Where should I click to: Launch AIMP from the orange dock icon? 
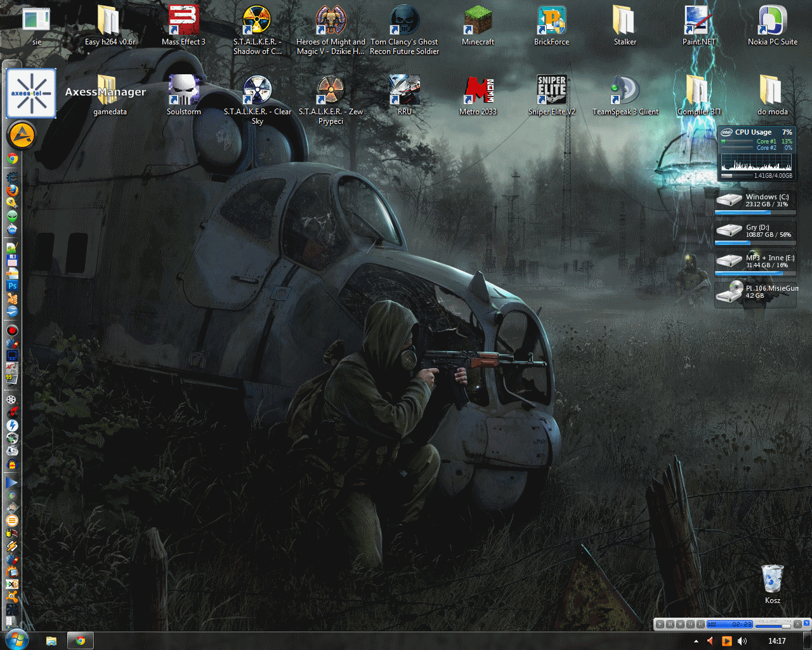(x=21, y=136)
